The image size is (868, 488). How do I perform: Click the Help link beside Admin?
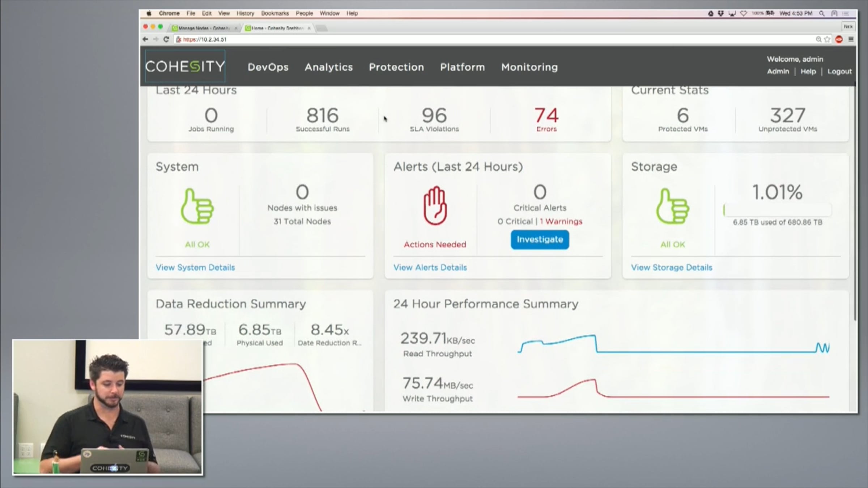coord(808,72)
